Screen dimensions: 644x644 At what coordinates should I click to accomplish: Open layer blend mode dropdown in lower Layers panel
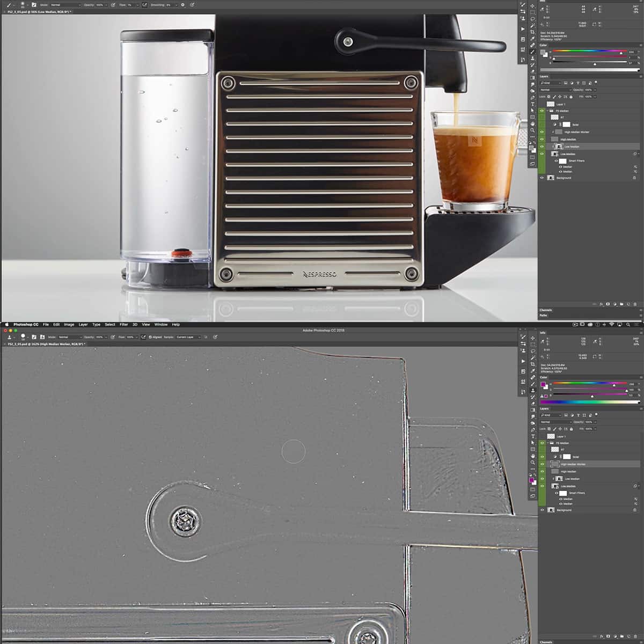(556, 422)
